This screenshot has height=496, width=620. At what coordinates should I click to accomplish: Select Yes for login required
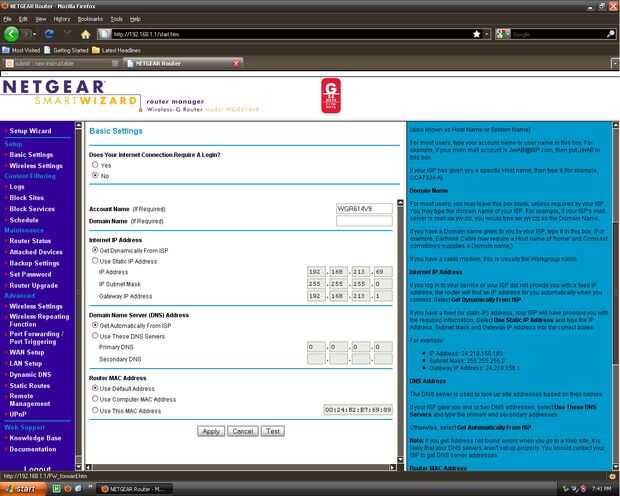pyautogui.click(x=95, y=165)
